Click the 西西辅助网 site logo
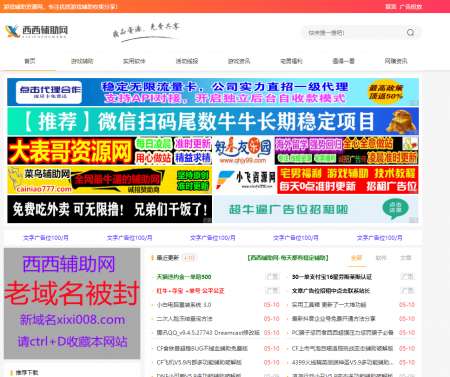 pos(37,31)
